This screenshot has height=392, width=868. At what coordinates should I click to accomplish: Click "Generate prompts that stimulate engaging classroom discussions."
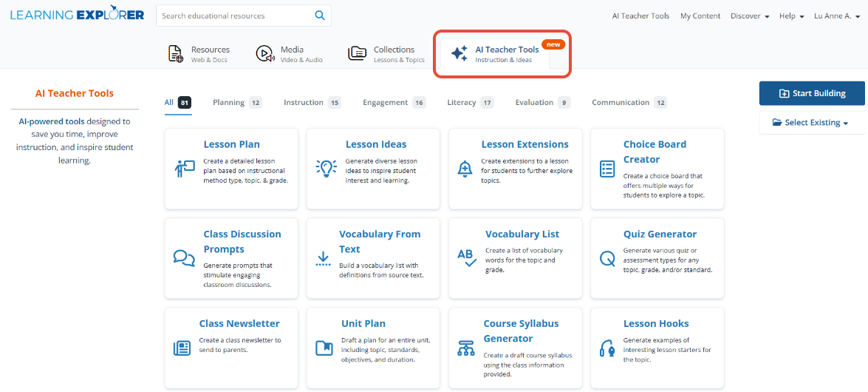[x=238, y=275]
